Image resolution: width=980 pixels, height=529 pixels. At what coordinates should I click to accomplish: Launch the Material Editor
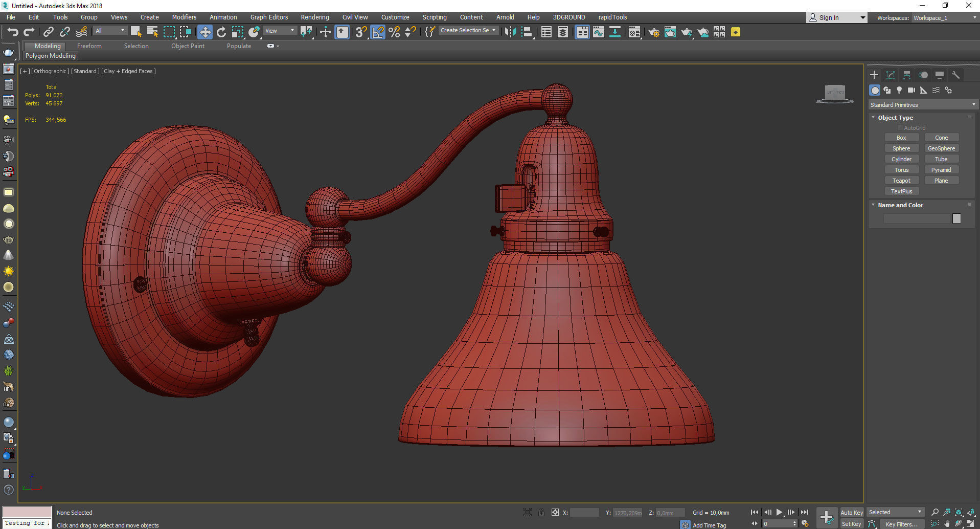634,32
